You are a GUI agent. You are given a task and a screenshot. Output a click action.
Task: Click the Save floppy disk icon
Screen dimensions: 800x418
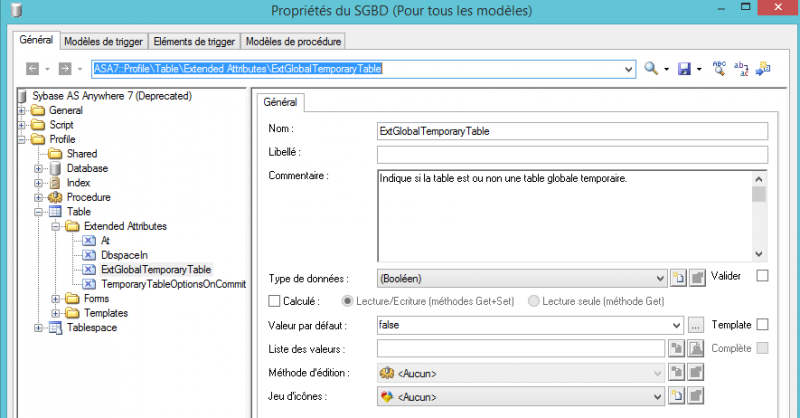coord(684,68)
